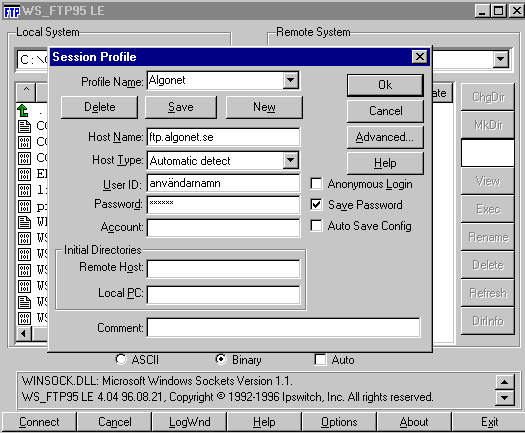Close the Session Profile dialog

tap(420, 57)
